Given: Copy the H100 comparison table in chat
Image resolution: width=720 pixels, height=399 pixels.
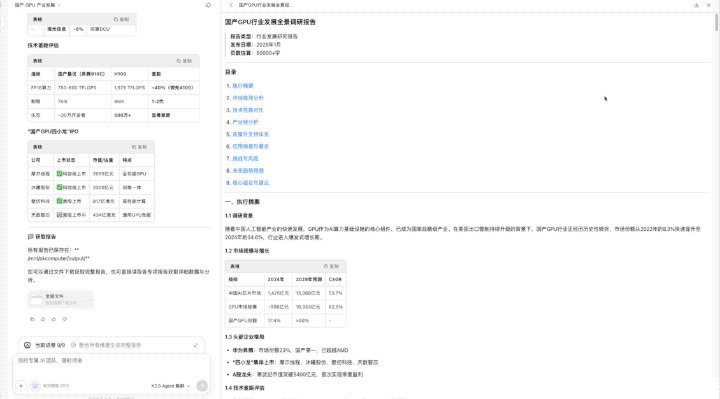Looking at the screenshot, I should point(185,61).
